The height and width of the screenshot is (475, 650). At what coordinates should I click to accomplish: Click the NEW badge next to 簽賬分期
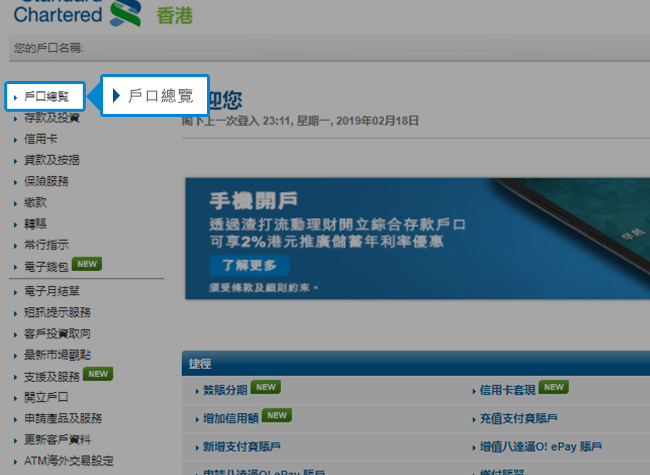tap(265, 387)
